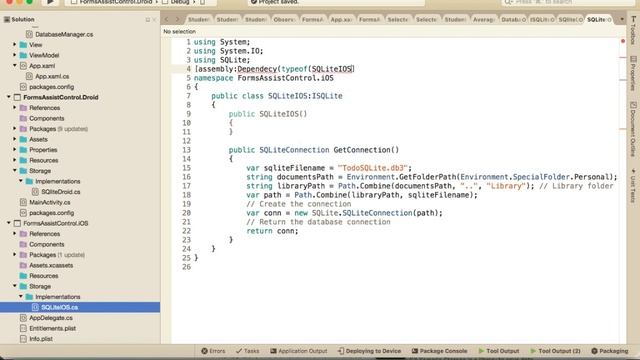Image resolution: width=640 pixels, height=360 pixels.
Task: Expand the Assets folder
Action: tap(15, 139)
